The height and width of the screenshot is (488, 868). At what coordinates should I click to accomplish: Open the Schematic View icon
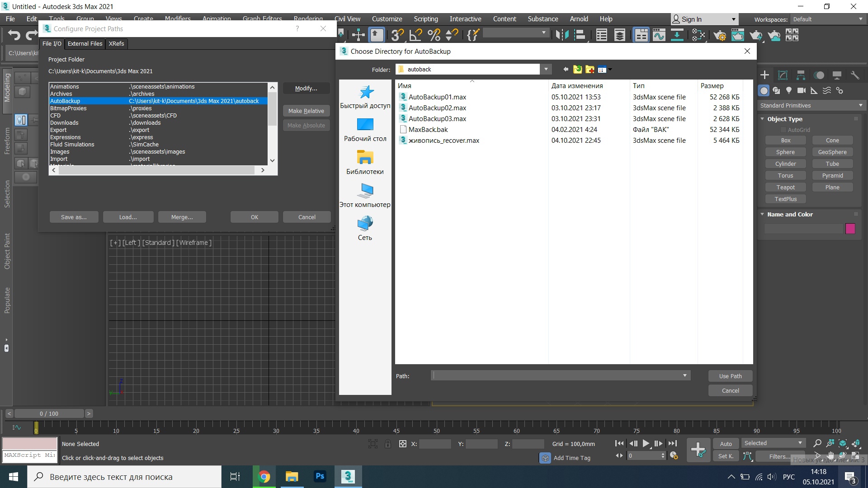[x=698, y=35]
